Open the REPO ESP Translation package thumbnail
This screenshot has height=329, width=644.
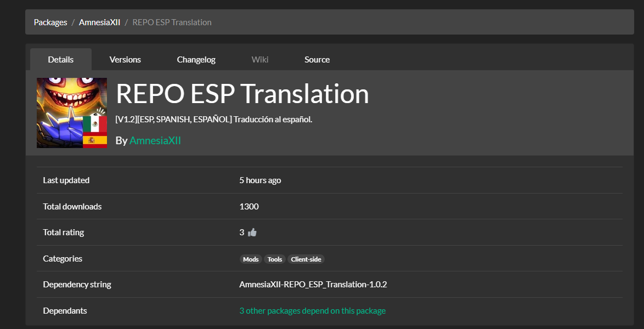(x=72, y=113)
